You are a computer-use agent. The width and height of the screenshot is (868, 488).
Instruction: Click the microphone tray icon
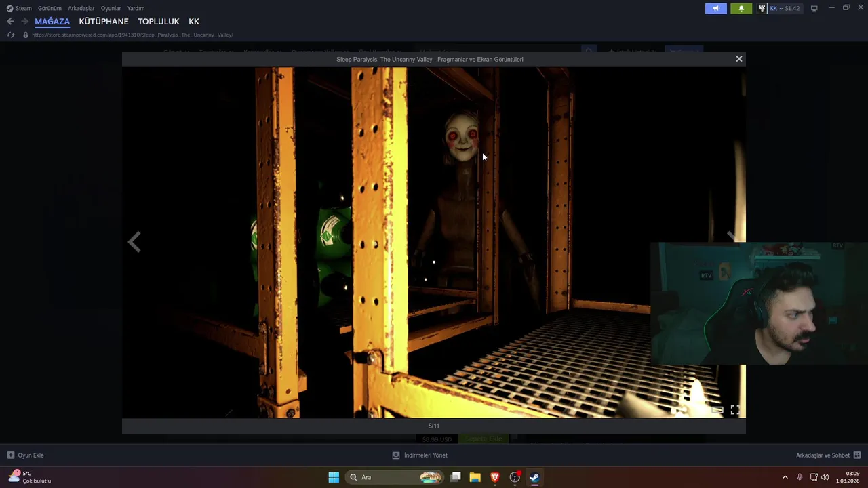click(800, 477)
